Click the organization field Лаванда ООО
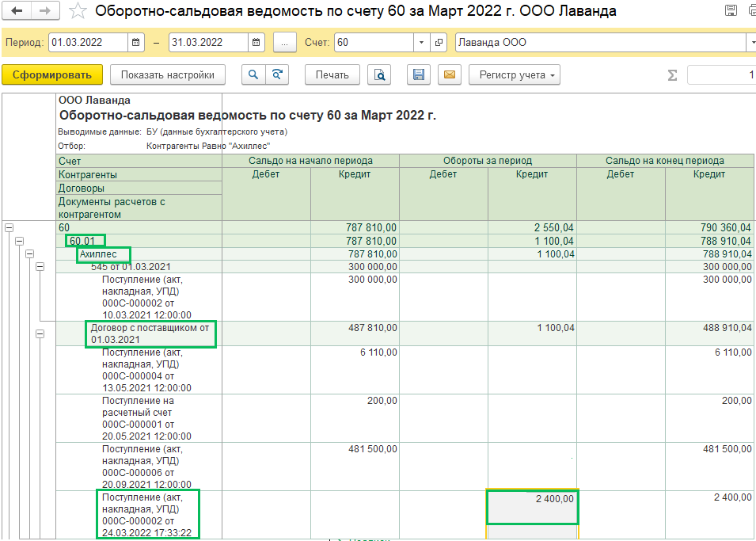Image resolution: width=756 pixels, height=541 pixels. click(x=601, y=43)
